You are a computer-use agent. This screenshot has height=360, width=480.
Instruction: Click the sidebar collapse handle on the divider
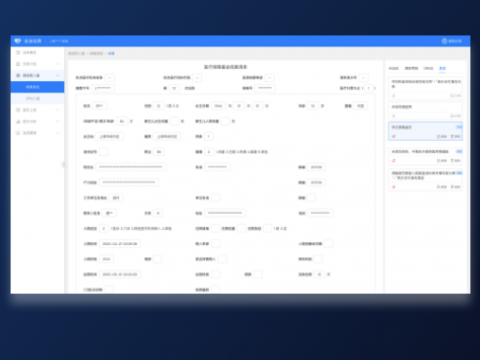pyautogui.click(x=64, y=164)
